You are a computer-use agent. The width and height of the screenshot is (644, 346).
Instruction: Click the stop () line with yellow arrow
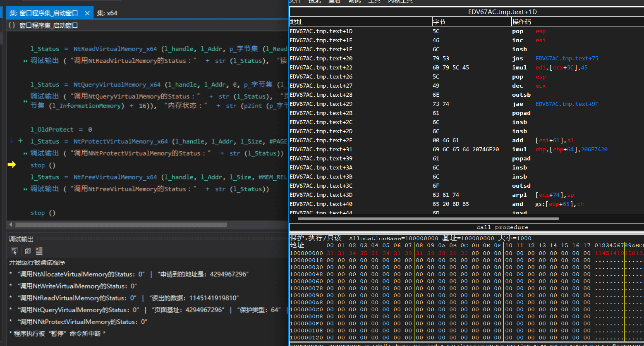point(43,165)
